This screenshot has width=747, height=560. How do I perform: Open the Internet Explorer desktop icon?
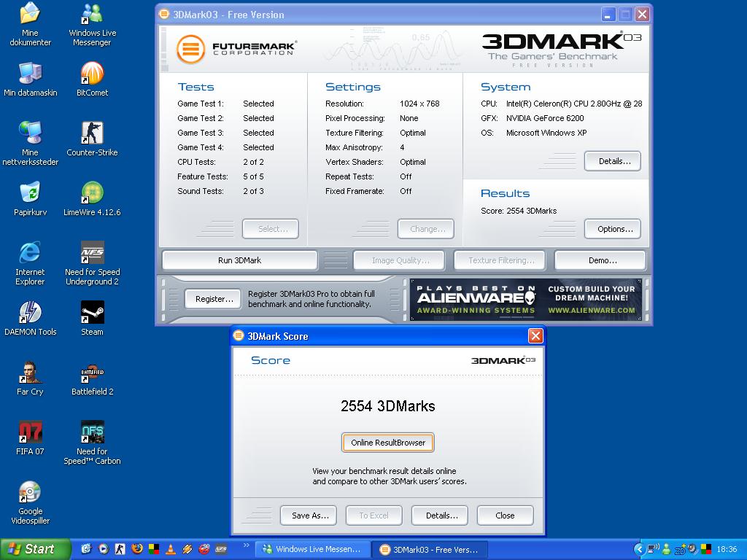coord(30,262)
